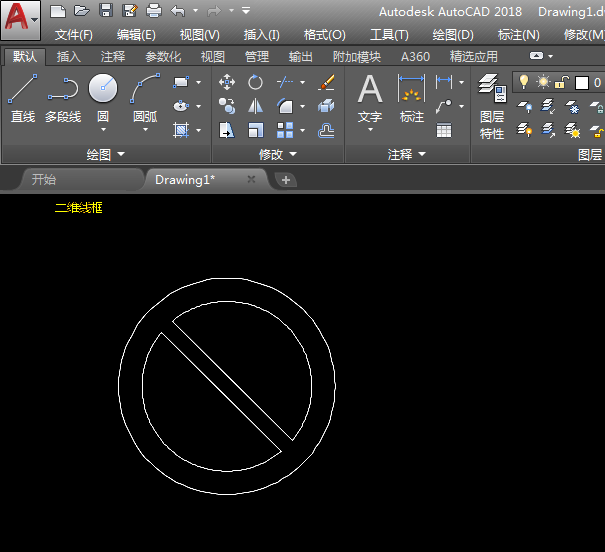This screenshot has height=552, width=605.
Task: Select the Scale tool icon
Action: (255, 130)
